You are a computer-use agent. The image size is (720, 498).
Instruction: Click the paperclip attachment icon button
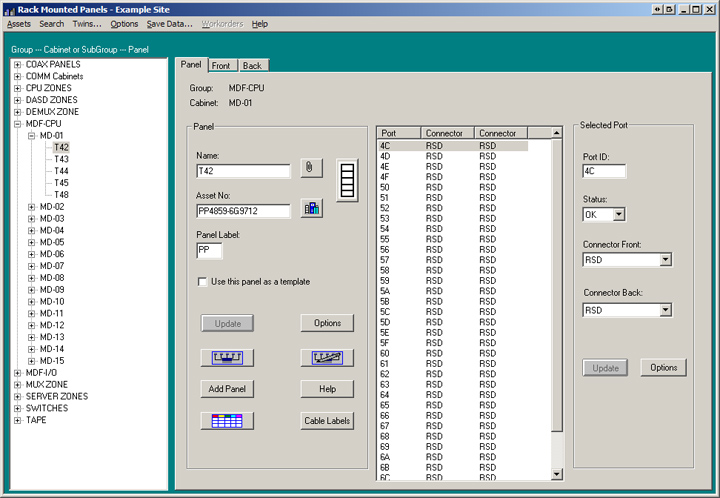coord(311,168)
